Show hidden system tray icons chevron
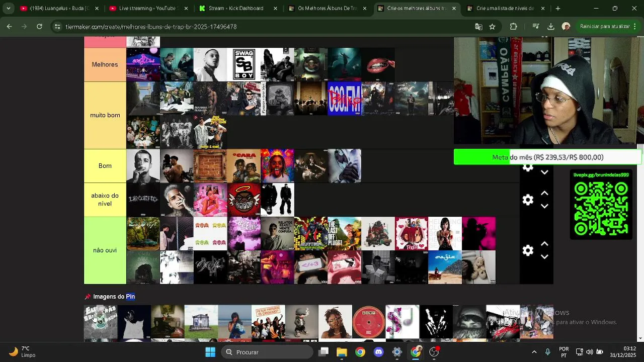The image size is (644, 362). click(x=534, y=352)
